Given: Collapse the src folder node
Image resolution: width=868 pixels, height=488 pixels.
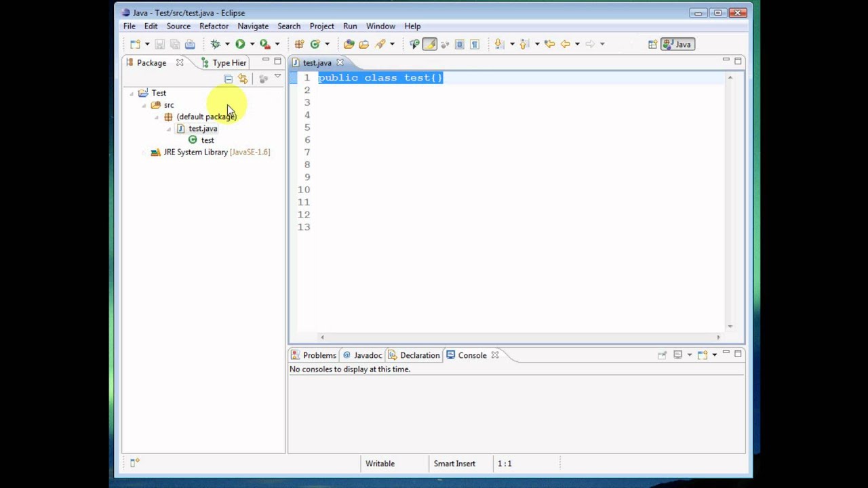Looking at the screenshot, I should pyautogui.click(x=144, y=106).
